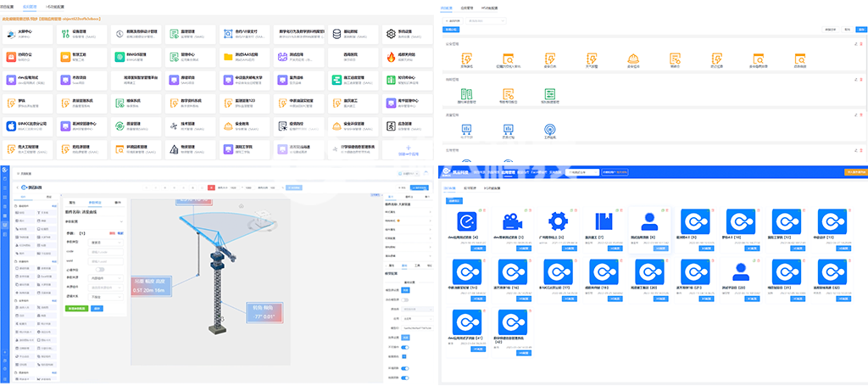This screenshot has width=868, height=386.
Task: Open the clock-icon app card
Action: tap(136, 34)
